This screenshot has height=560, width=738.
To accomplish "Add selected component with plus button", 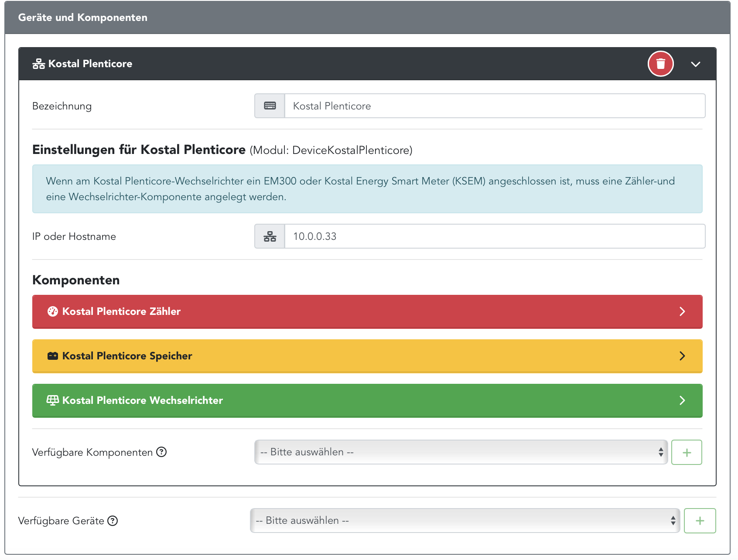I will pos(687,452).
